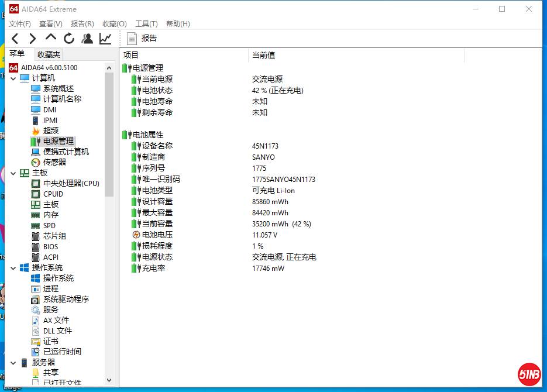Select the 电池电压 row in list

[157, 235]
